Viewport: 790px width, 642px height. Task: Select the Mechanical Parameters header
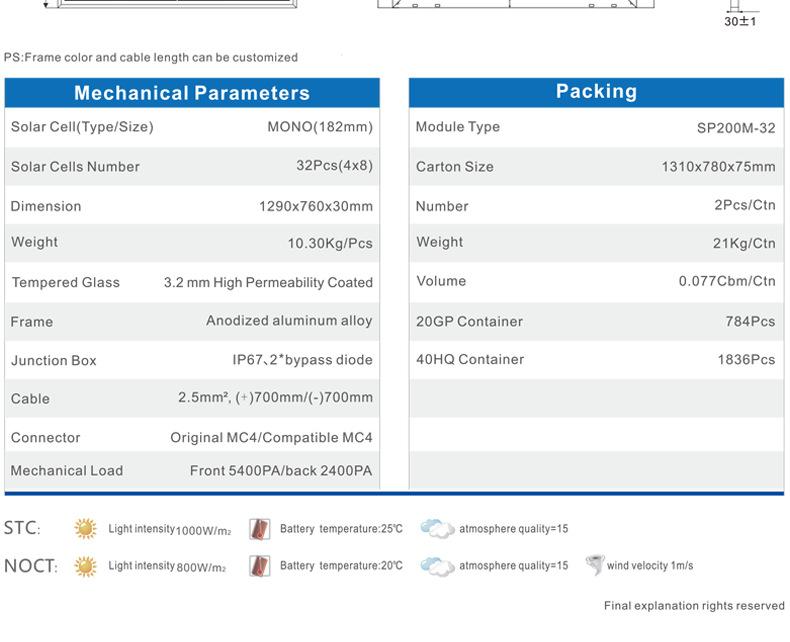pyautogui.click(x=192, y=93)
